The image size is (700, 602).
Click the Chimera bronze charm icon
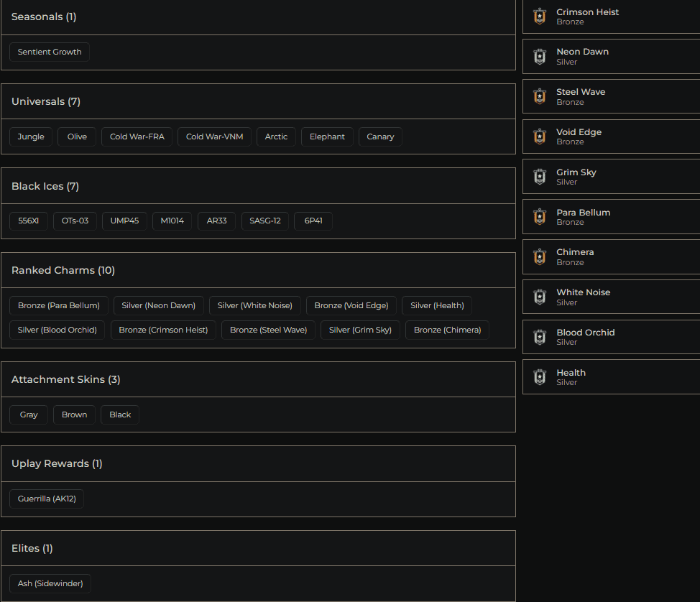(540, 256)
